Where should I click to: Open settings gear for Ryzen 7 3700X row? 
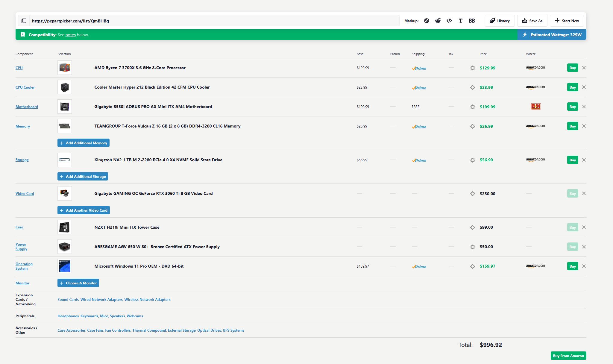tap(473, 68)
